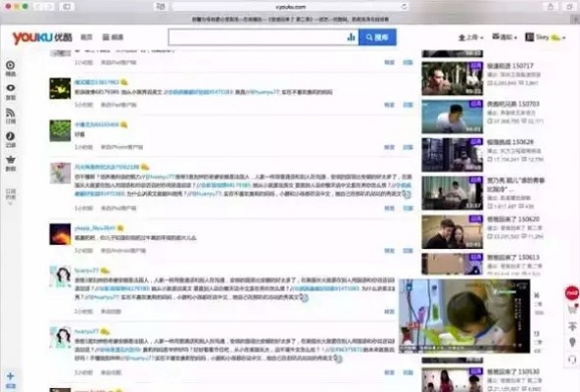Click the plus icon at sidebar bottom
This screenshot has width=580, height=392.
click(x=11, y=376)
